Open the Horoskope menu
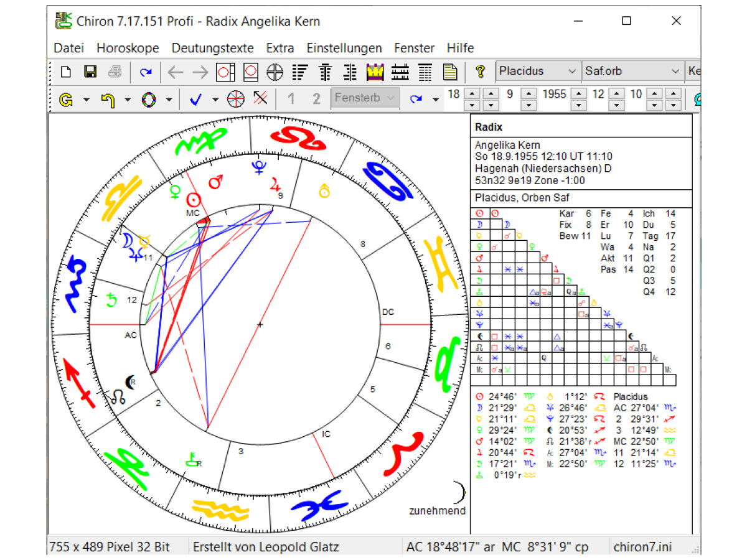The width and height of the screenshot is (747, 560). [x=128, y=48]
